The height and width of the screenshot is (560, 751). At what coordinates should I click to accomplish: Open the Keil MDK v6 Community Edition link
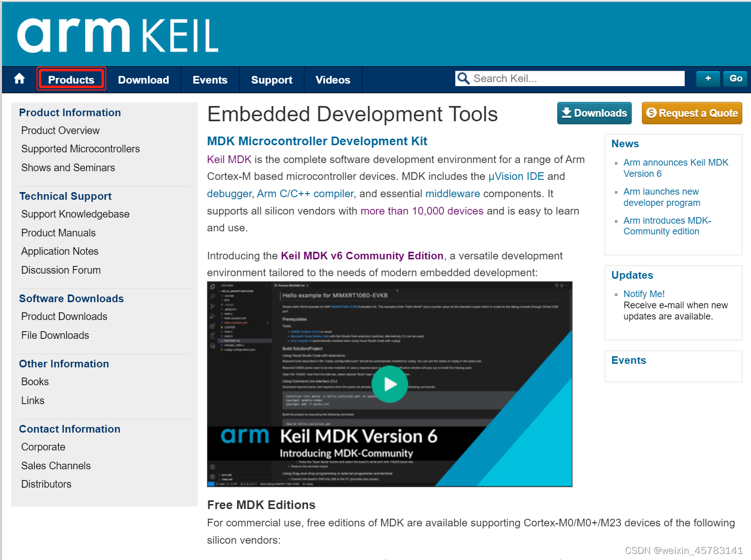coord(362,256)
